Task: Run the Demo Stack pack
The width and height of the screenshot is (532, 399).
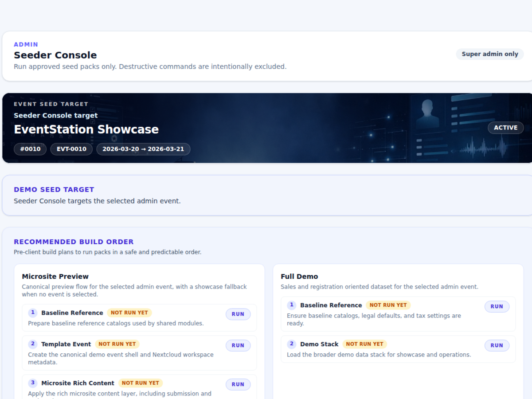Action: [497, 345]
